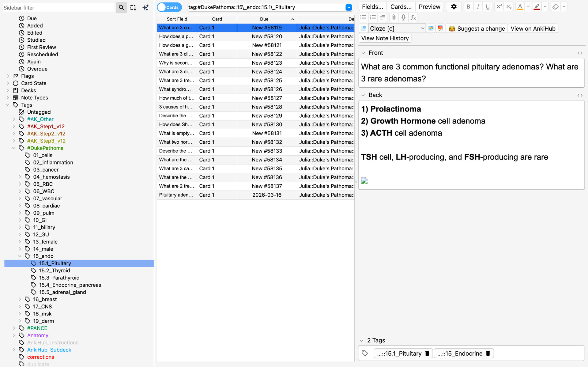Click View on AnkiHub button
This screenshot has height=367, width=588.
pyautogui.click(x=533, y=28)
